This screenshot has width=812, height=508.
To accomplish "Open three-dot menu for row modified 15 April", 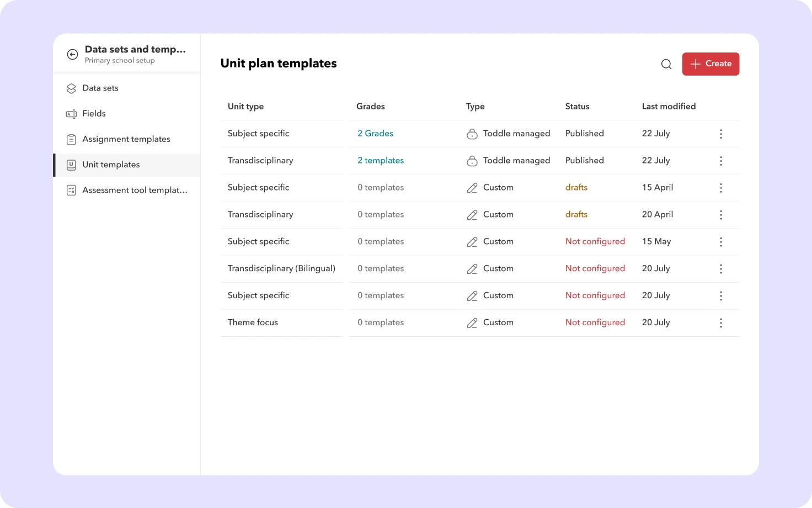I will (721, 188).
